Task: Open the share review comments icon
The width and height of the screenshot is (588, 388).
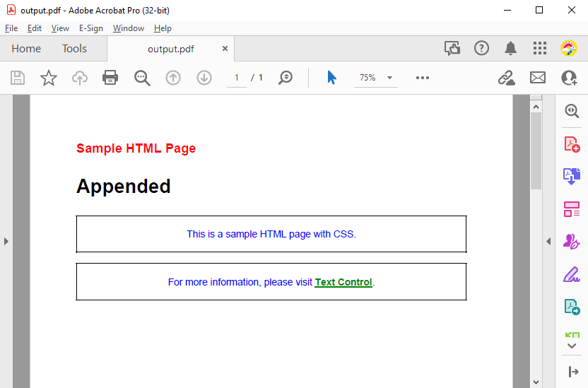Action: 452,48
